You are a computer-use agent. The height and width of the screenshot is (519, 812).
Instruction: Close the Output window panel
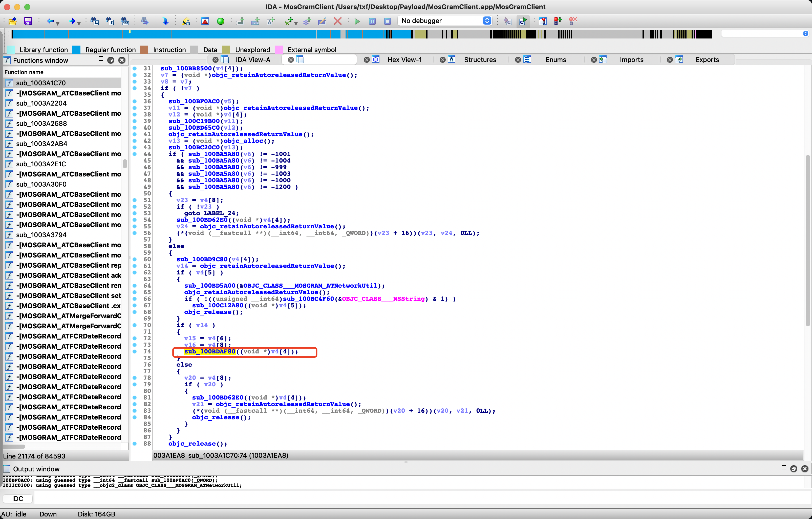[805, 469]
